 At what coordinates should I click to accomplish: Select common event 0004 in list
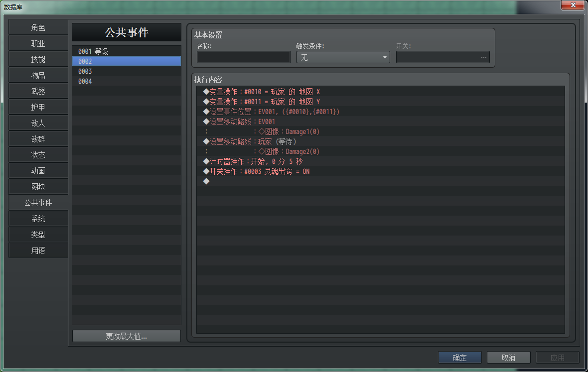(x=127, y=81)
